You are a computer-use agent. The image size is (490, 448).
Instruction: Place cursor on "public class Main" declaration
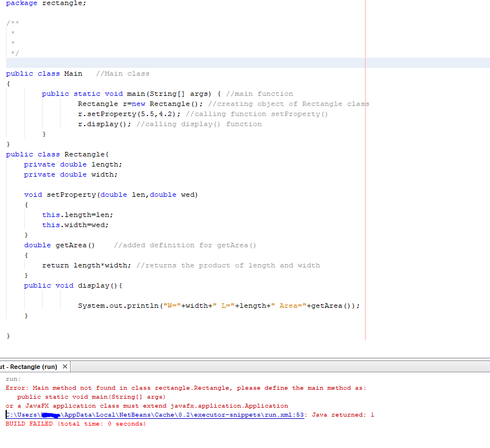click(x=43, y=73)
